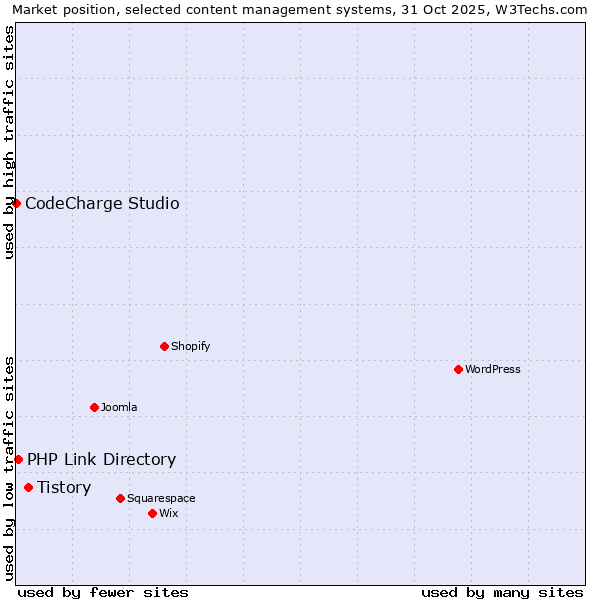Click the red marker for WordPress

click(x=458, y=369)
